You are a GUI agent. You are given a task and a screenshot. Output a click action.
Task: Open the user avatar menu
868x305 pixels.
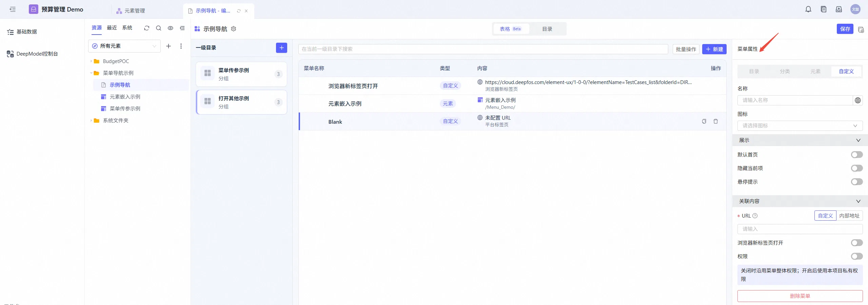pos(855,9)
